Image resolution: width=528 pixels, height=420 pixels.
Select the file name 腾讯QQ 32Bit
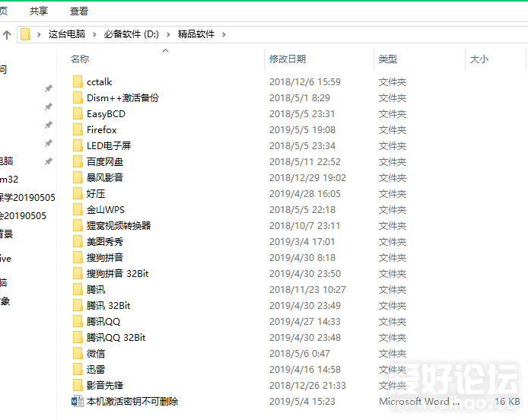[x=116, y=338]
